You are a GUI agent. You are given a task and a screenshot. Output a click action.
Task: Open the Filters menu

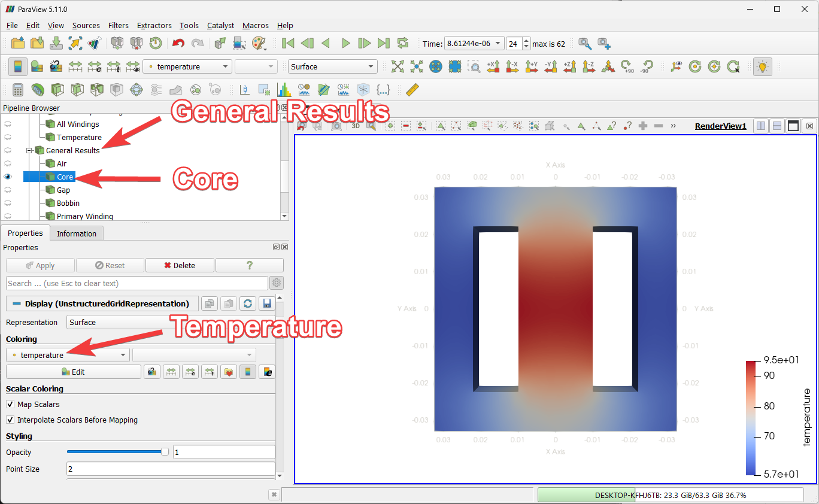click(119, 25)
